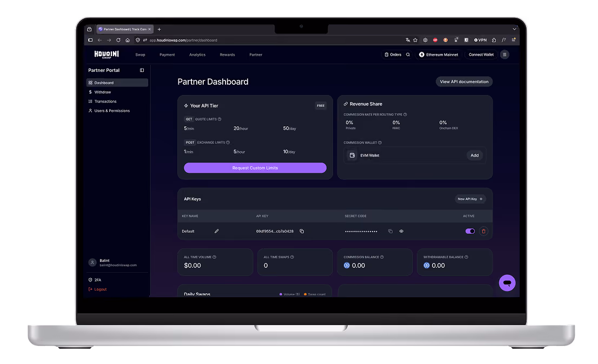Click the Withdrawable Balance info icon
Screen dimensions: 598x364
[466, 257]
